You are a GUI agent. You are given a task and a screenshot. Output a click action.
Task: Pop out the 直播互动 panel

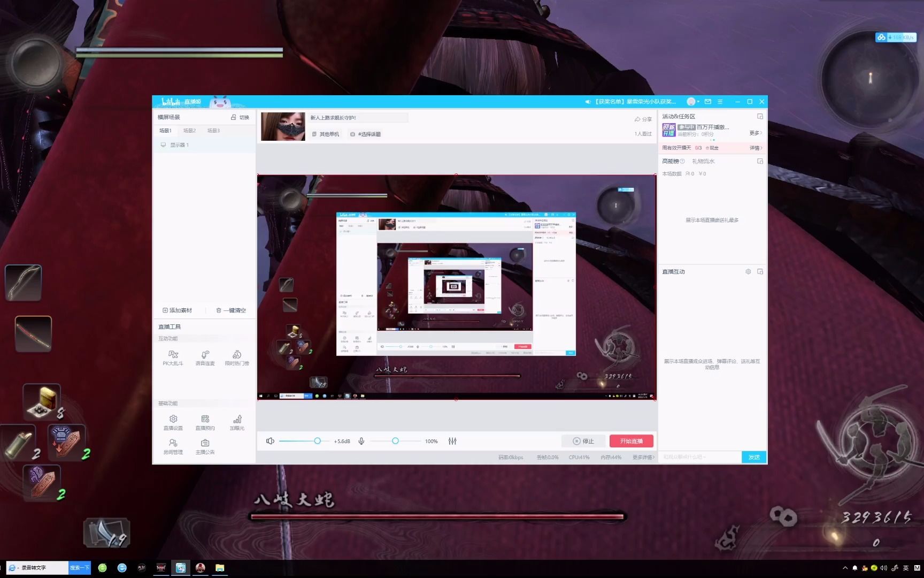760,272
